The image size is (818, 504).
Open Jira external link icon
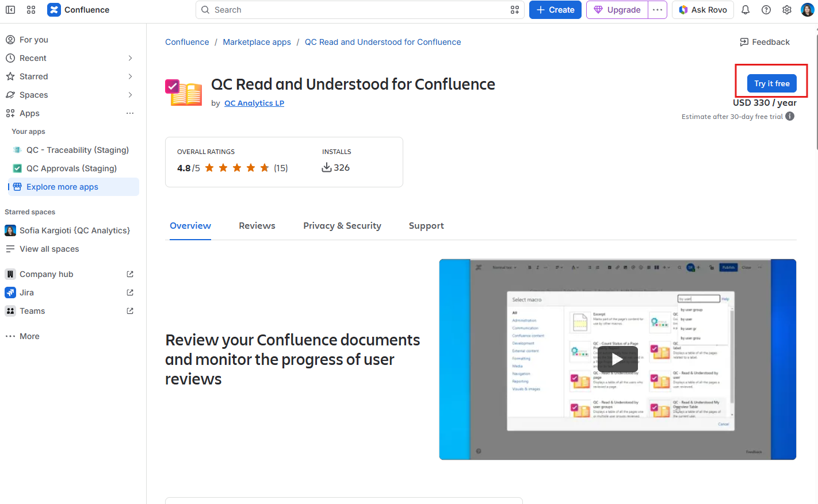tap(130, 293)
